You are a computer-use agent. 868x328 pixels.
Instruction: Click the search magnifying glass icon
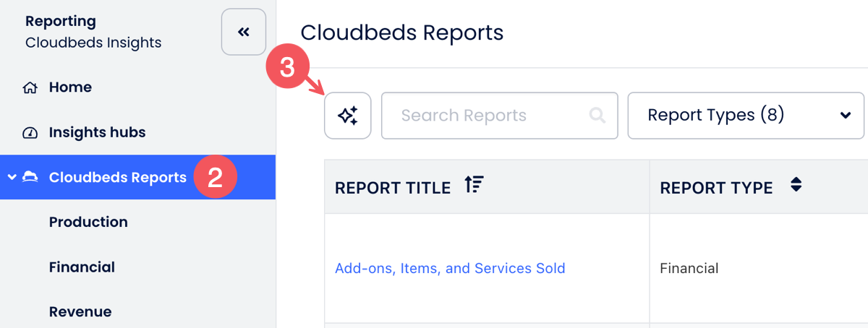click(597, 116)
